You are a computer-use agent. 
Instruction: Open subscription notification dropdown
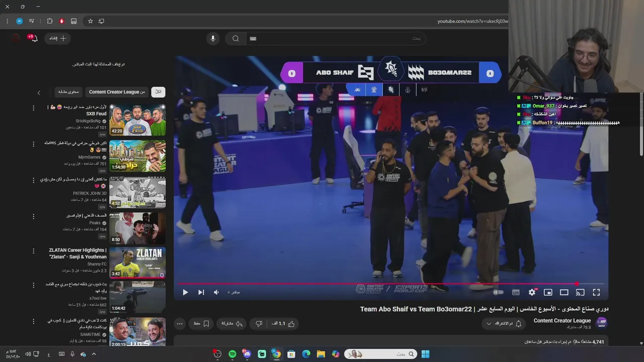pos(503,324)
